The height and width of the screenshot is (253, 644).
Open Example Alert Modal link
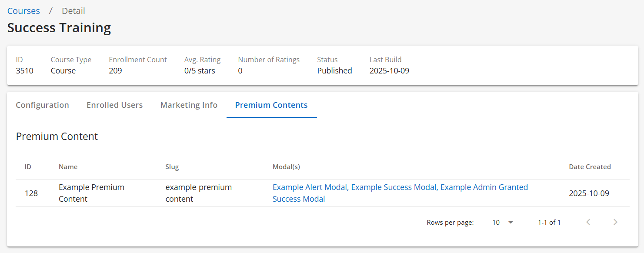[310, 187]
